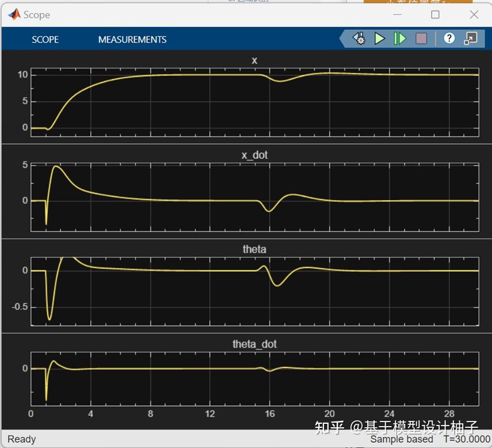
Task: Open the simulation stepping options gear
Action: click(x=358, y=39)
